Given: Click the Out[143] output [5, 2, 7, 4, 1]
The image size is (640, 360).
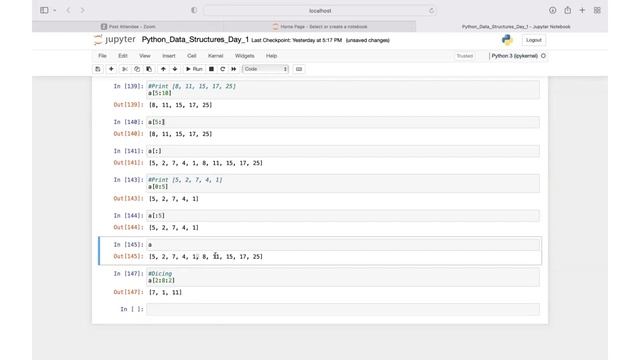Looking at the screenshot, I should tap(174, 199).
